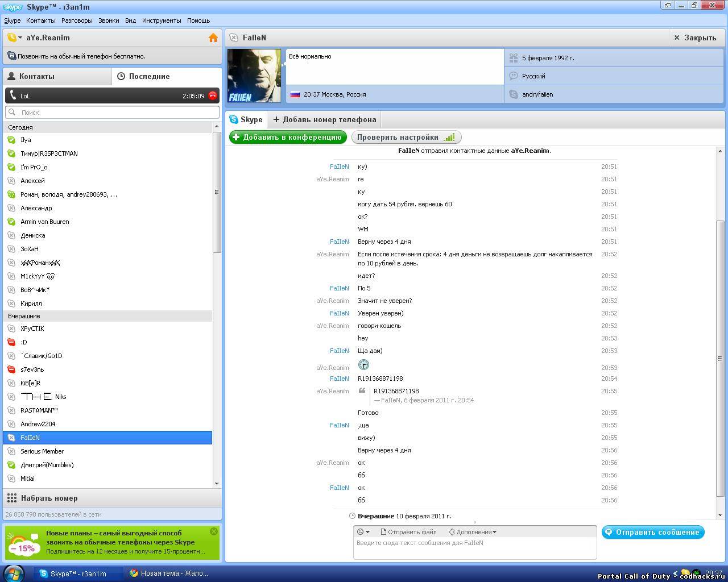Image resolution: width=728 pixels, height=582 pixels.
Task: Click the clock emoticon in chat
Action: (363, 365)
